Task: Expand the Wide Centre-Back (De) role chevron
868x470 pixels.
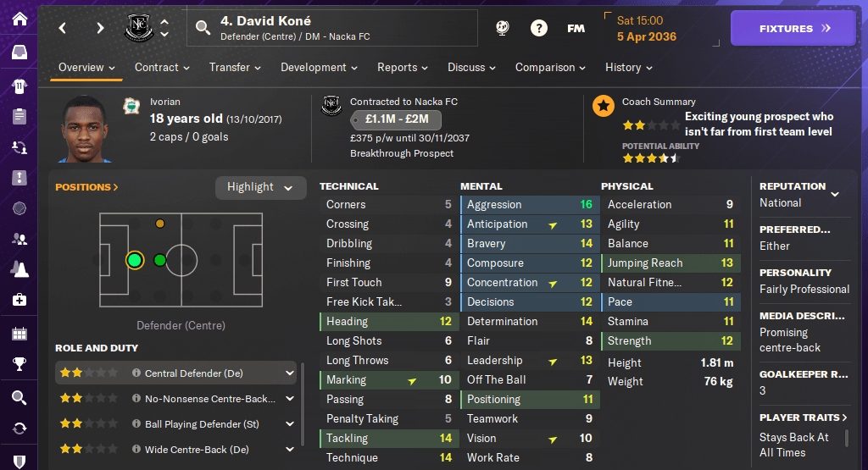Action: point(290,450)
